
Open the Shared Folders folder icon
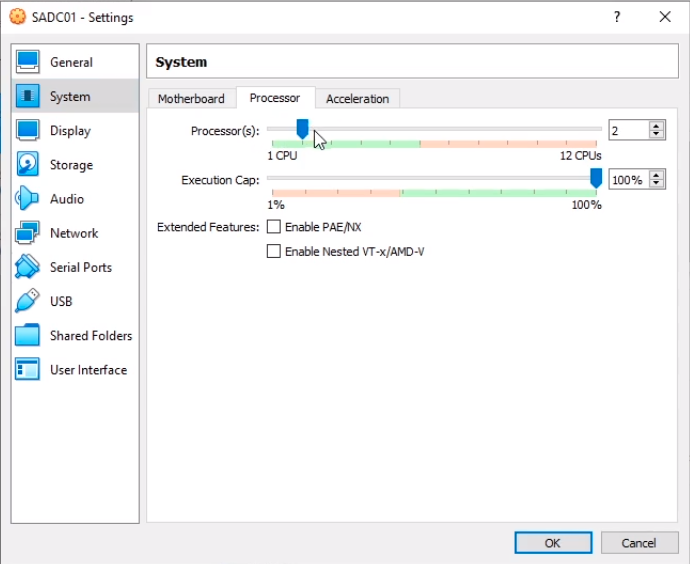pos(27,335)
